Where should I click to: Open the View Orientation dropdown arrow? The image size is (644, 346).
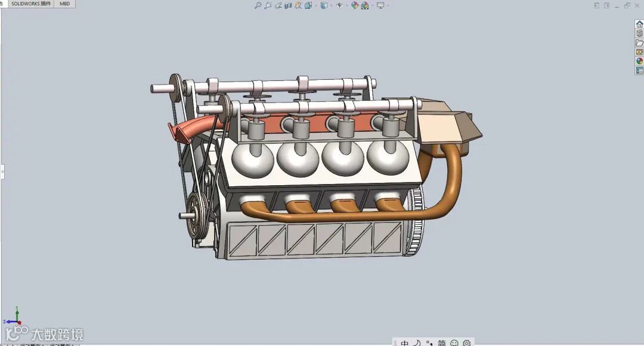pos(316,6)
